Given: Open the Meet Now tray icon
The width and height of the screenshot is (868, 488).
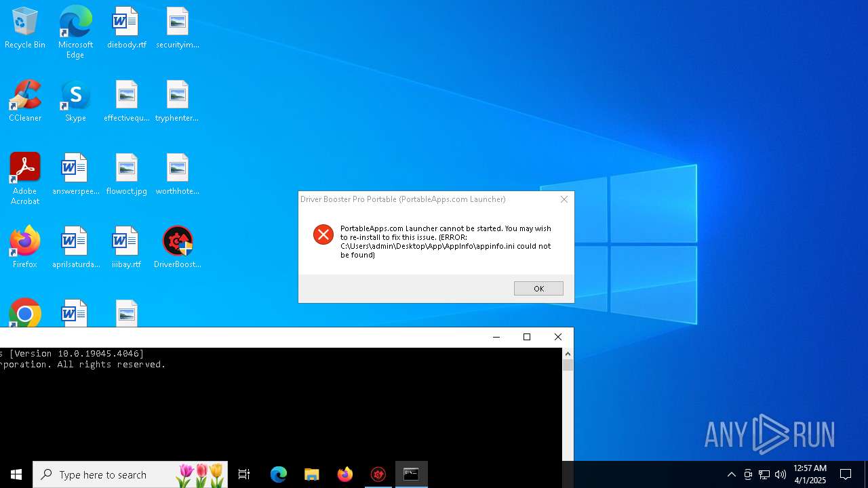Looking at the screenshot, I should pos(748,474).
